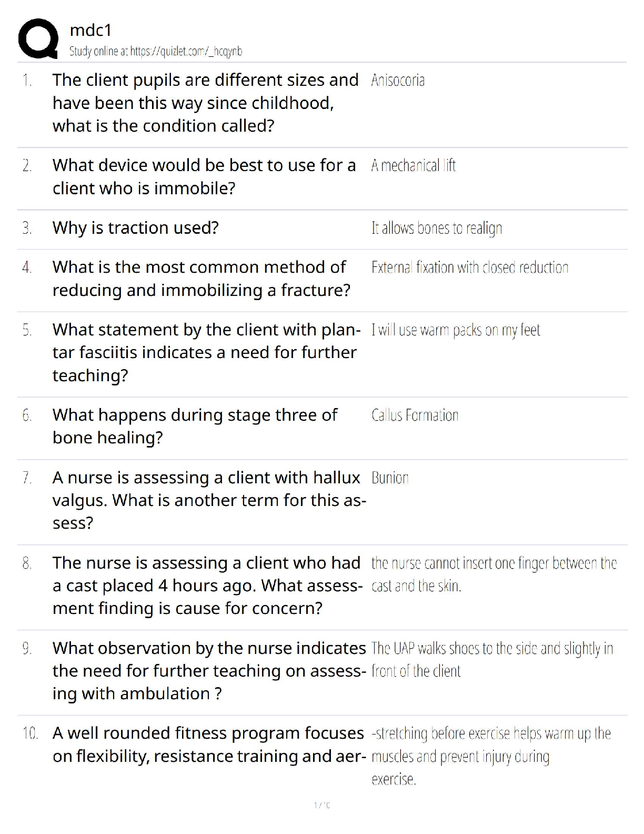Click the answer Anisocoria

point(398,80)
